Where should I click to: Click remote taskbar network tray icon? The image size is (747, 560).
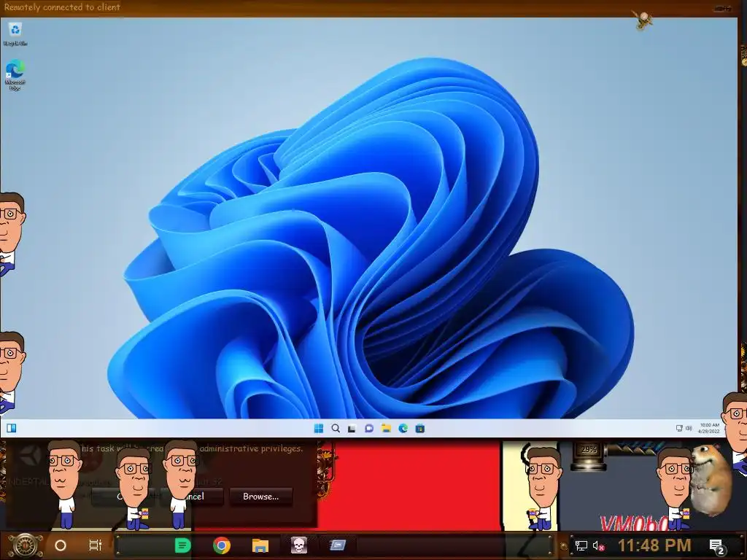[679, 428]
